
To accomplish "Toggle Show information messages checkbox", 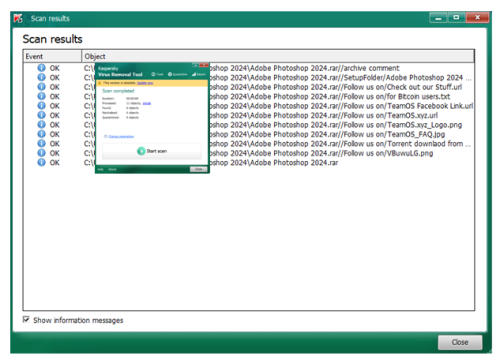I will tap(26, 320).
